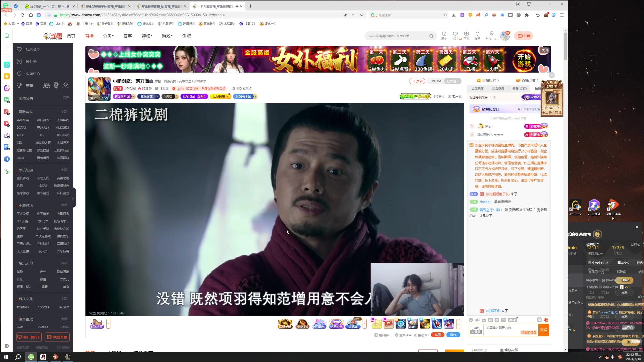Switch to 贵宾(1737) tab
This screenshot has width=644, height=362.
(x=519, y=88)
